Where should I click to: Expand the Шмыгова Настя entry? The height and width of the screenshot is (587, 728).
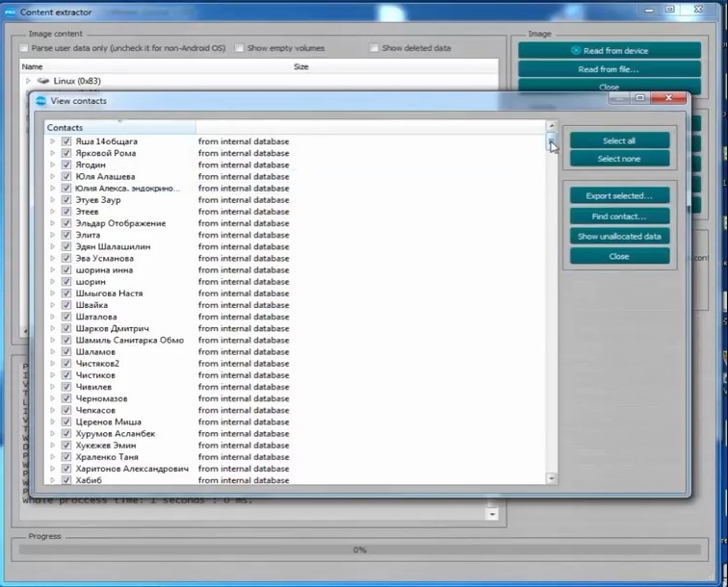52,293
